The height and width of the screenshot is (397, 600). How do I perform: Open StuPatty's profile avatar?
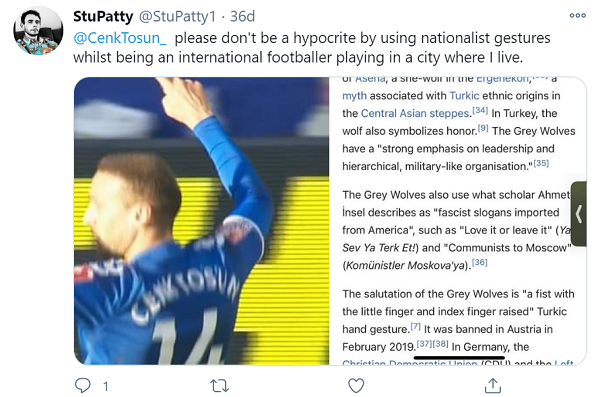(x=38, y=31)
